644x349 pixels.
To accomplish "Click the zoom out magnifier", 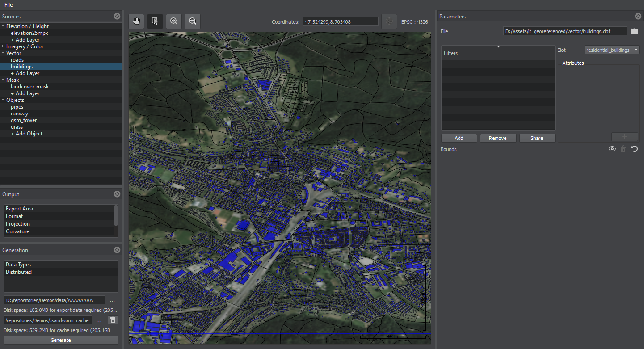I will [x=193, y=21].
